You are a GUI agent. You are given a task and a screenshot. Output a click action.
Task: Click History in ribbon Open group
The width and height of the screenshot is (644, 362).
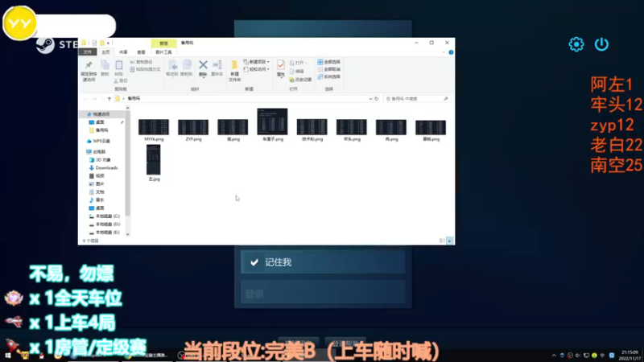pos(300,80)
